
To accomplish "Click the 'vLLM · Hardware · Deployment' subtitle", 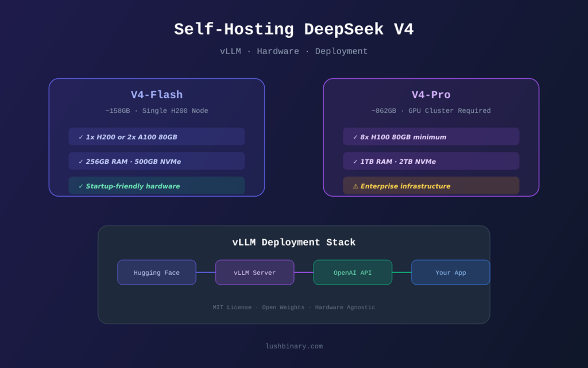I will pos(293,51).
